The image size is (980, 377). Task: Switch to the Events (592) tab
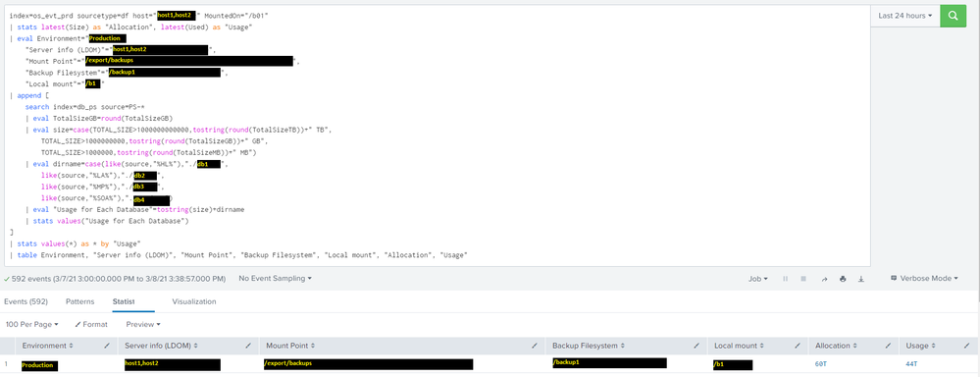tap(26, 301)
